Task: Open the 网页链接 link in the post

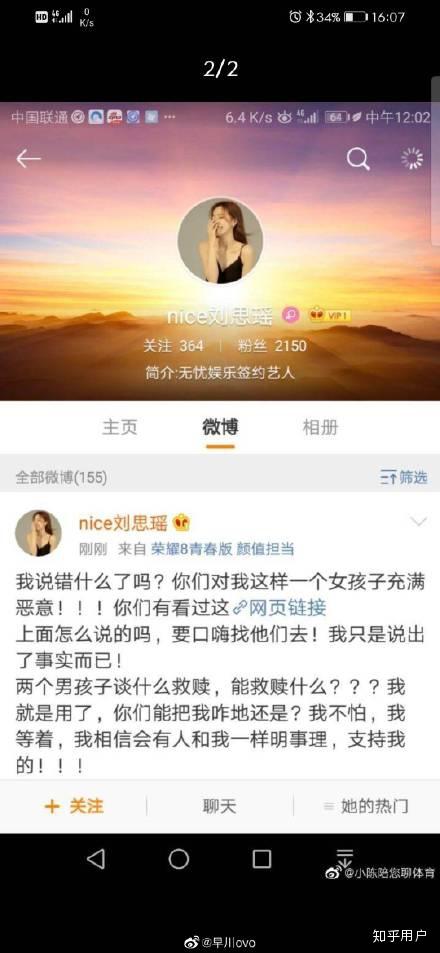Action: (280, 607)
